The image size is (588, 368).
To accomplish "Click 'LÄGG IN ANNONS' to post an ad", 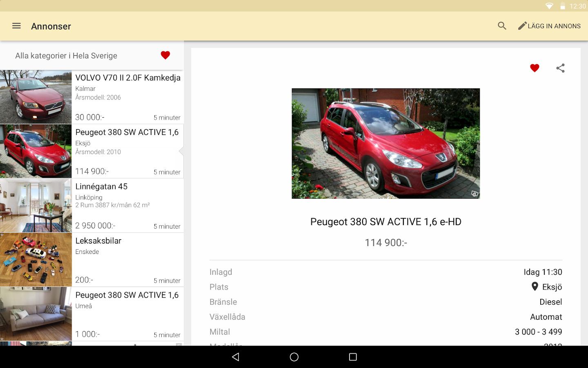I will (x=554, y=26).
